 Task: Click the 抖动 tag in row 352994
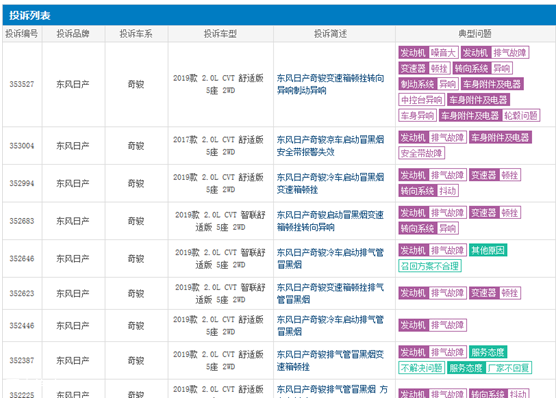tap(447, 191)
